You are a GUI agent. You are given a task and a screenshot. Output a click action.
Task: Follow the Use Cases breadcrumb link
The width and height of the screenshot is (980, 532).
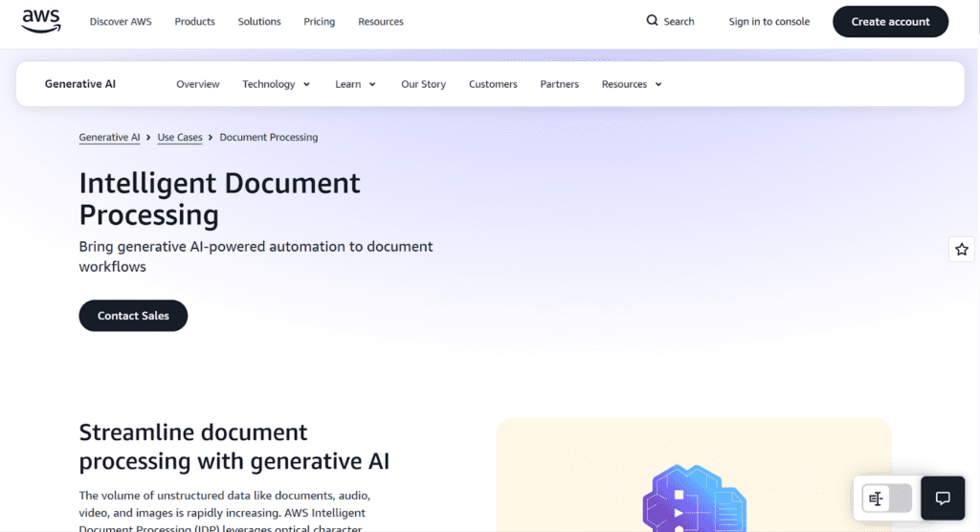coord(180,137)
